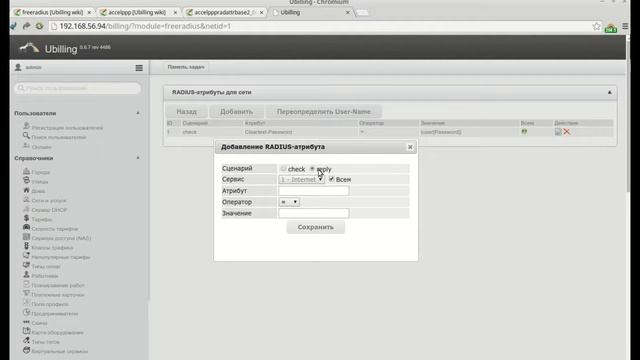Open the Сервис dropdown
Image resolution: width=640 pixels, height=360 pixels.
click(302, 179)
